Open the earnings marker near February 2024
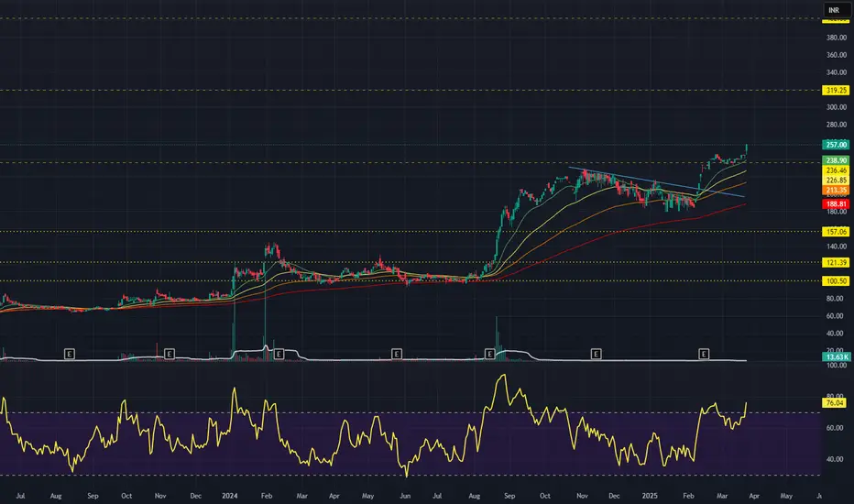Viewport: 854px width, 504px height. pyautogui.click(x=279, y=354)
